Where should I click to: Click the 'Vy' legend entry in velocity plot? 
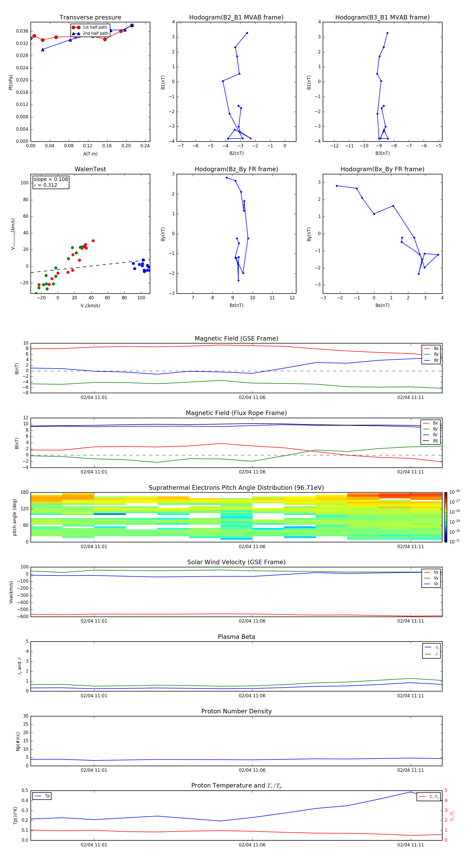click(431, 578)
